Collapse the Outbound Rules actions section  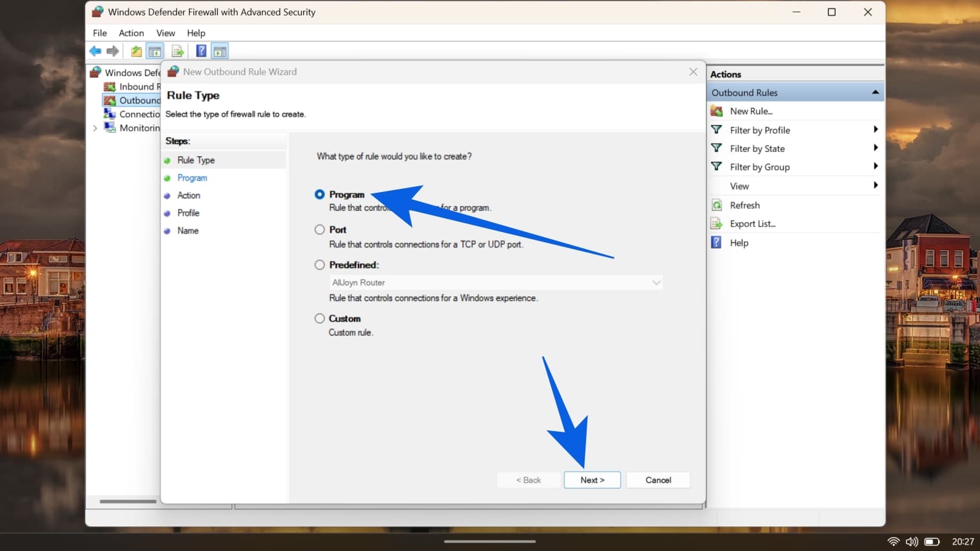(x=875, y=92)
